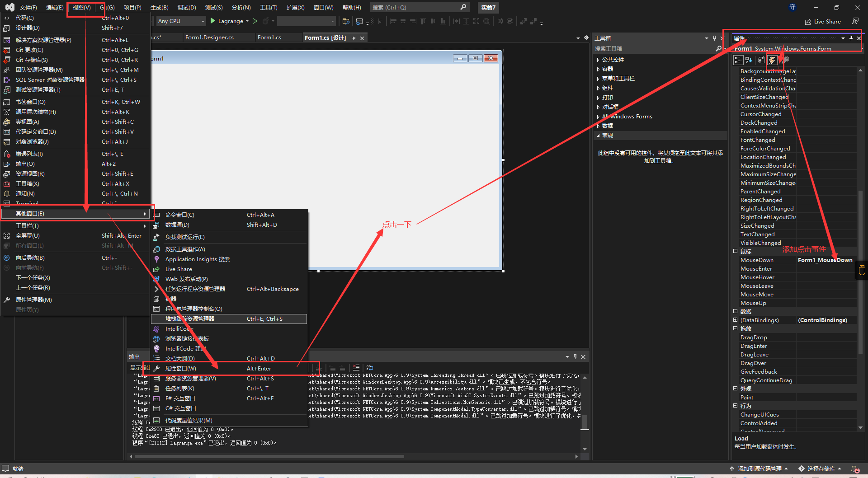
Task: Collapse the 鼠标 event category
Action: (x=736, y=251)
